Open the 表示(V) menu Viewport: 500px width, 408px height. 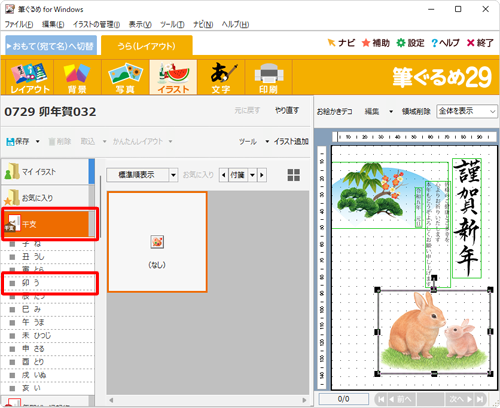pyautogui.click(x=140, y=24)
